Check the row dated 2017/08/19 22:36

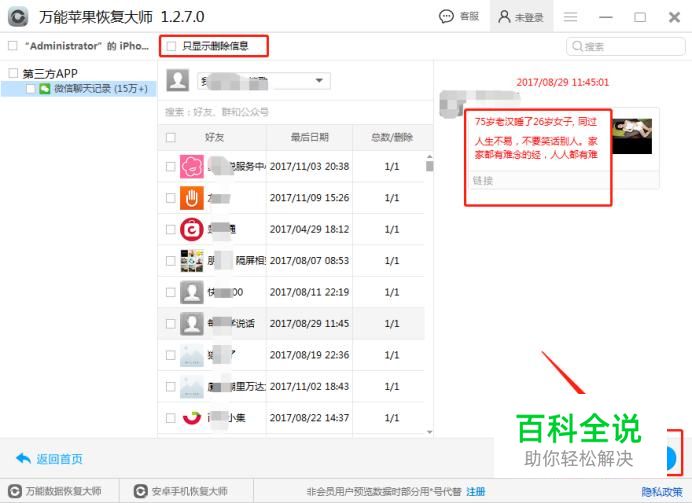click(170, 355)
